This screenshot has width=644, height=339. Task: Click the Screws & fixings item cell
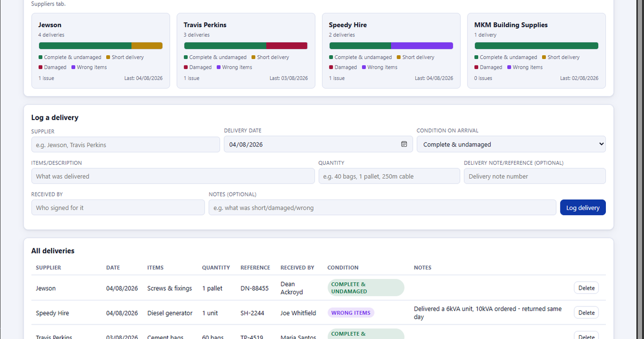tap(170, 289)
